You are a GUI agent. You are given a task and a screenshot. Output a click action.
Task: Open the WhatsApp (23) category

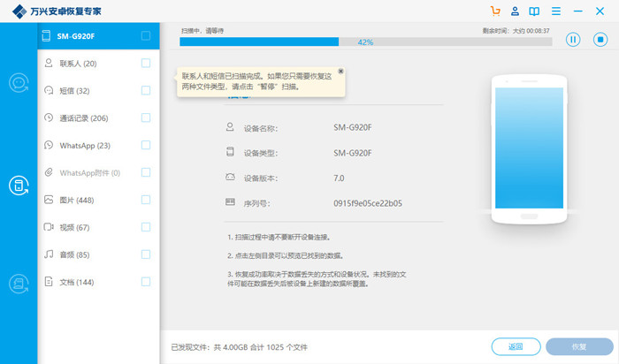[98, 145]
